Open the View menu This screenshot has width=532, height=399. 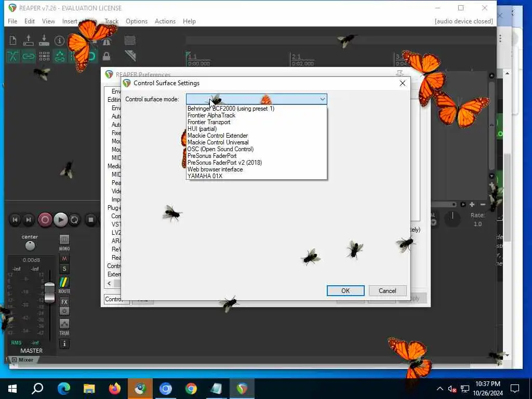(x=48, y=21)
